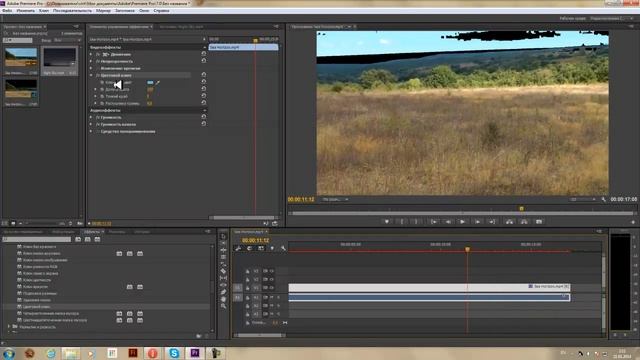This screenshot has width=640, height=360.
Task: Toggle Color Key effect fx switch
Action: click(x=98, y=75)
